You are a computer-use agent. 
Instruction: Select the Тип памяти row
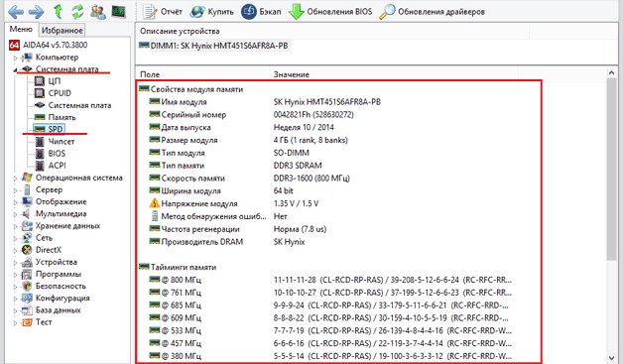point(235,166)
